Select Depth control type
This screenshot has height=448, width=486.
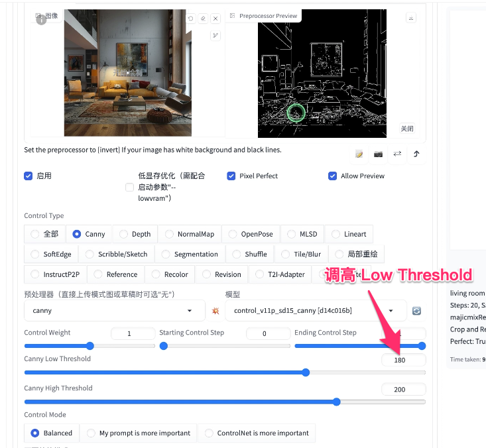[135, 234]
